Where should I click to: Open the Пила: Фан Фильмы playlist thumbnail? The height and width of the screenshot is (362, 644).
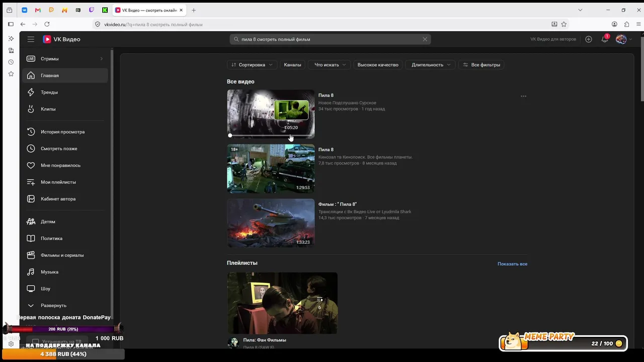point(282,303)
